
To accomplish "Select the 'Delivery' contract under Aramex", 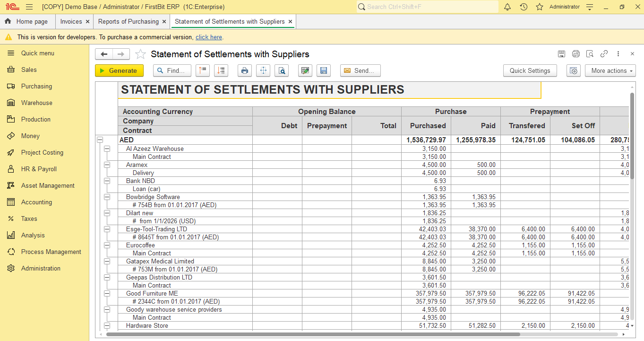I will [x=143, y=173].
